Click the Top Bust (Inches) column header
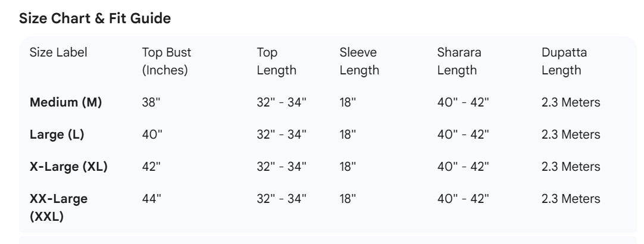Viewport: 644px width, 244px height. tap(166, 61)
